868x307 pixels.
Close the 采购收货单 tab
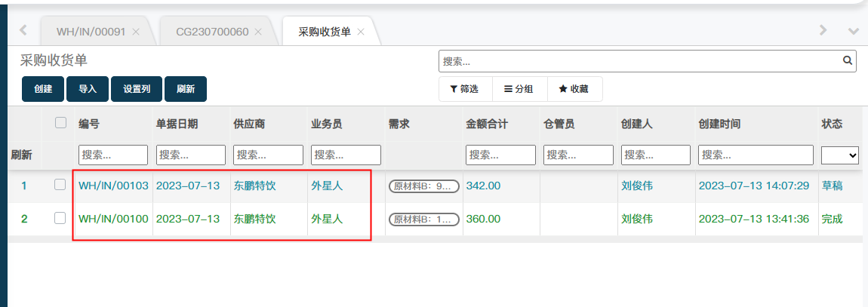(361, 32)
